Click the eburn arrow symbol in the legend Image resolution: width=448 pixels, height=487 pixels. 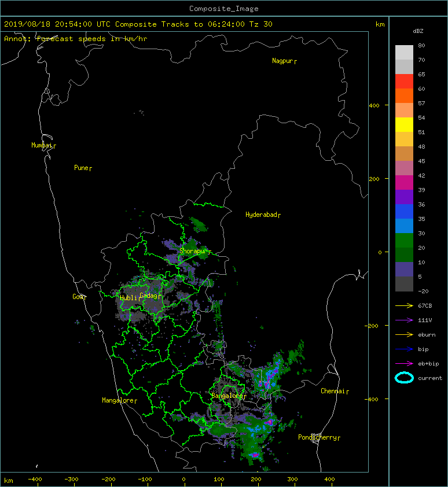point(404,335)
